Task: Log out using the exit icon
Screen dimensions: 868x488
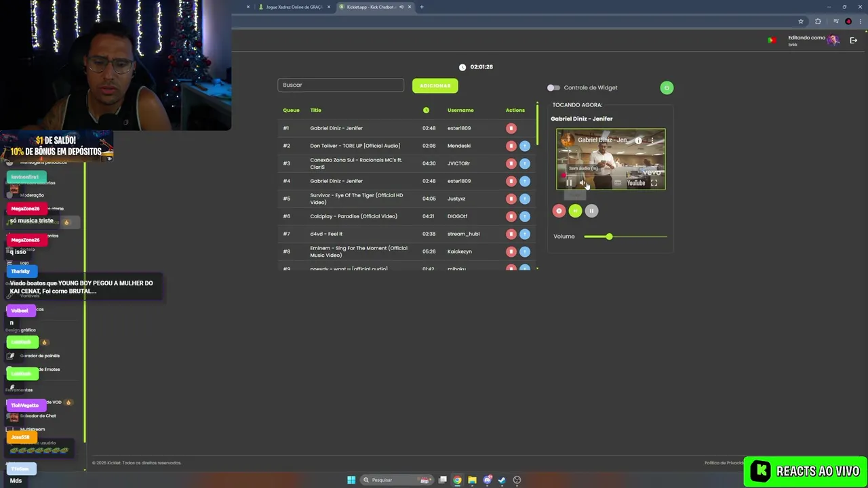Action: click(853, 41)
